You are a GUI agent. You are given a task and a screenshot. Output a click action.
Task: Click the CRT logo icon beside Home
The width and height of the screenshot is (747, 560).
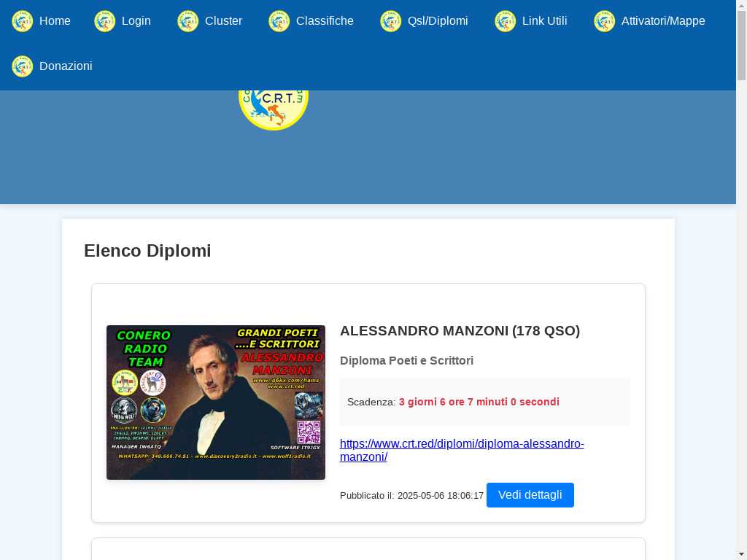[23, 21]
